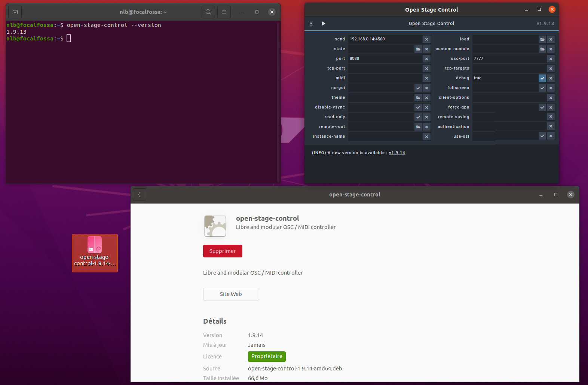Browse for a session file to load
Image resolution: width=588 pixels, height=385 pixels.
tap(542, 39)
